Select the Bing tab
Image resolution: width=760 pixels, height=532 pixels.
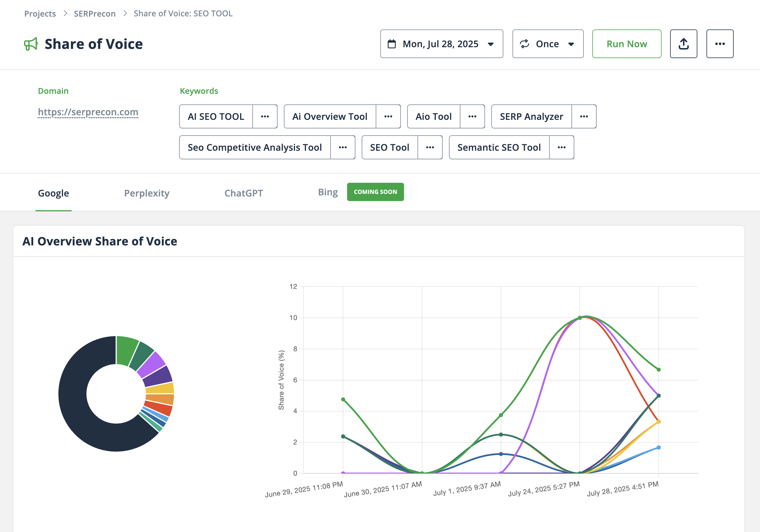328,192
